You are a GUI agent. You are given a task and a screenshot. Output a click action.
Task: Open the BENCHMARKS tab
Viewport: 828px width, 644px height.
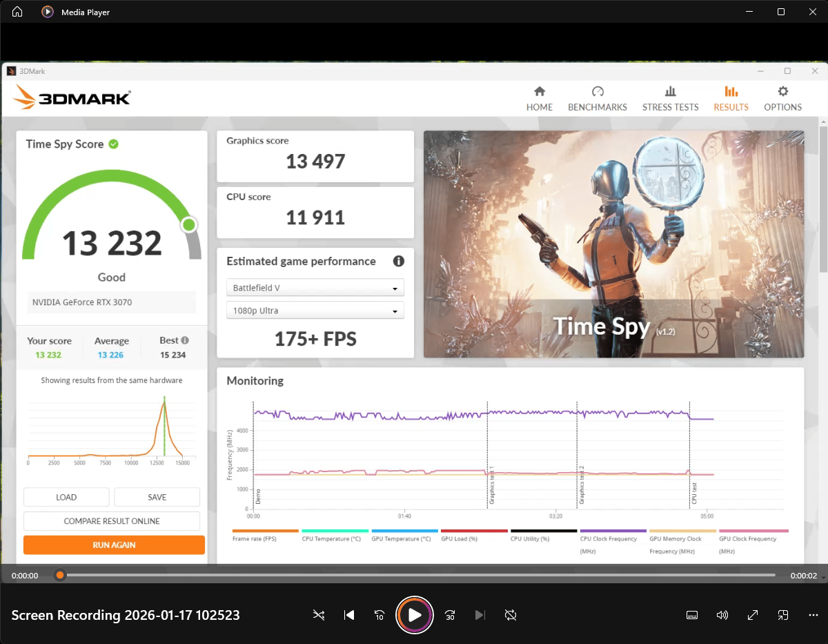pos(598,99)
